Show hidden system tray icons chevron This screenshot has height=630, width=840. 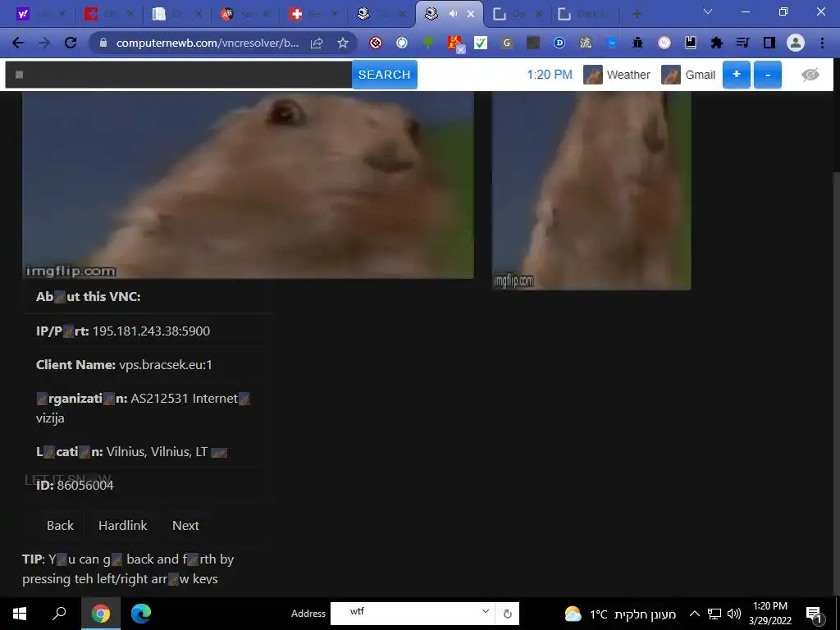694,614
